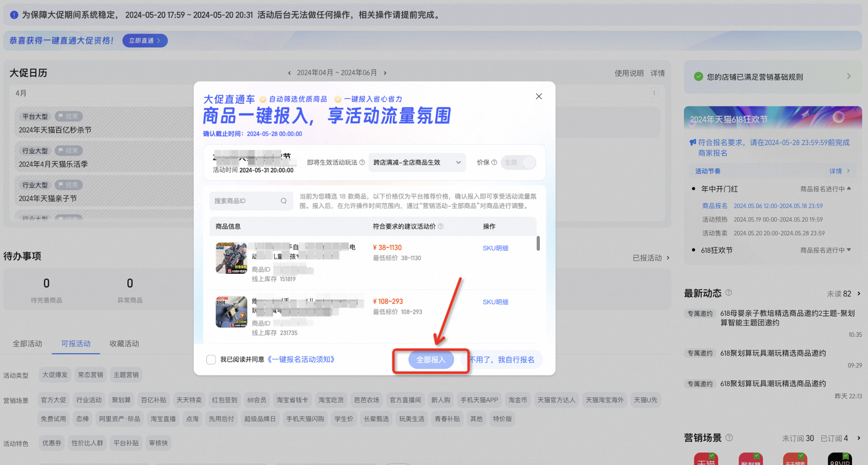Click help icon next to 最新动态
Screen dimensions: 868x465
[729, 293]
